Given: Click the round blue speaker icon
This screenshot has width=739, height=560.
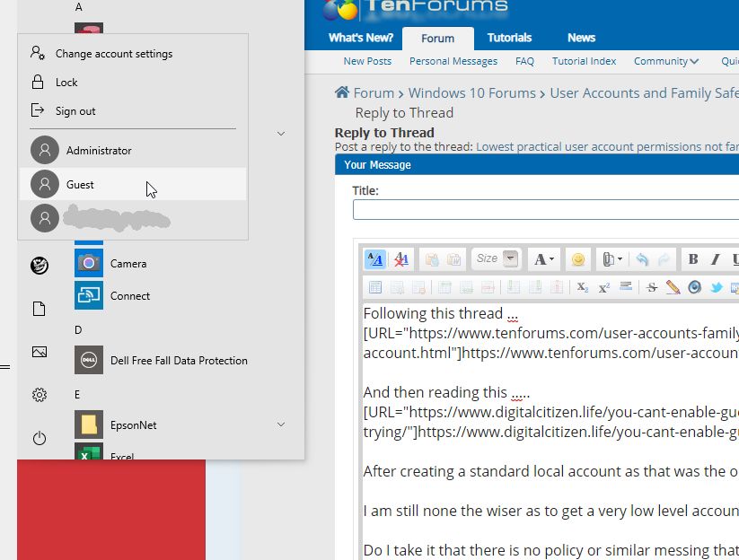Looking at the screenshot, I should point(695,287).
